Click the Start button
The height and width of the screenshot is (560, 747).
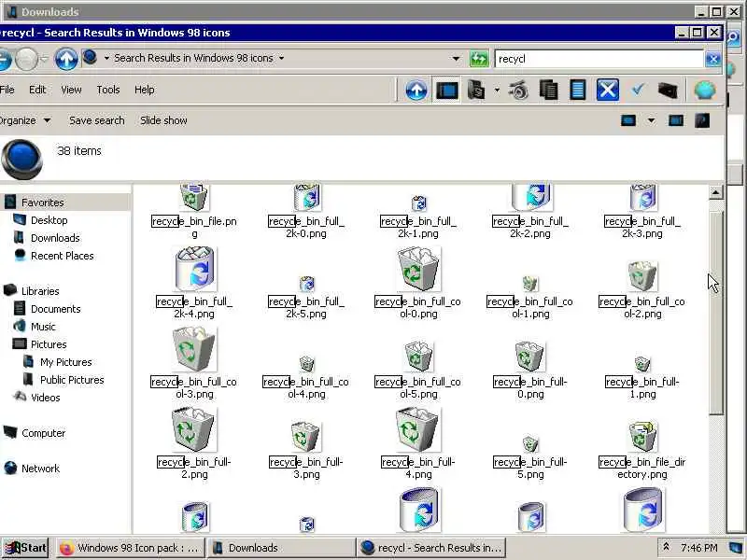pyautogui.click(x=26, y=548)
